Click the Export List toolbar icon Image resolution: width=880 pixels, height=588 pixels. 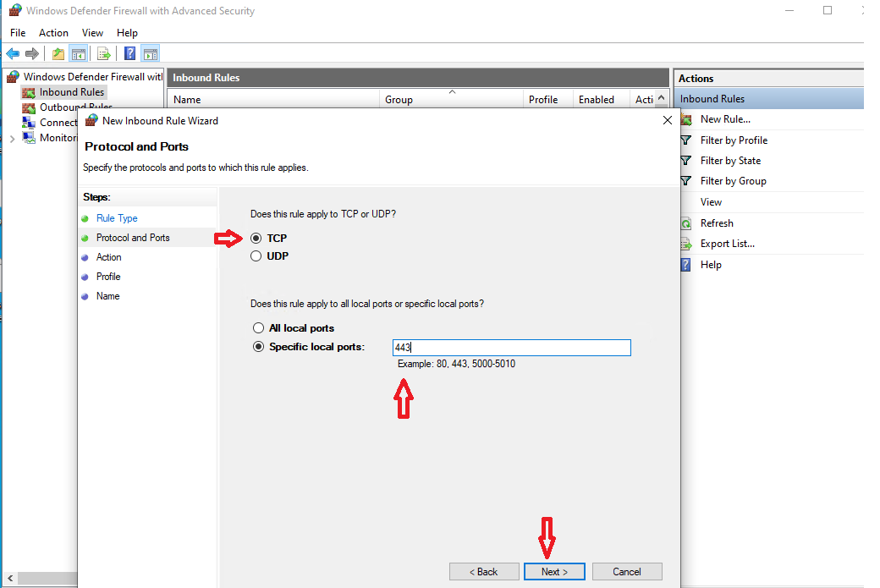pos(104,54)
